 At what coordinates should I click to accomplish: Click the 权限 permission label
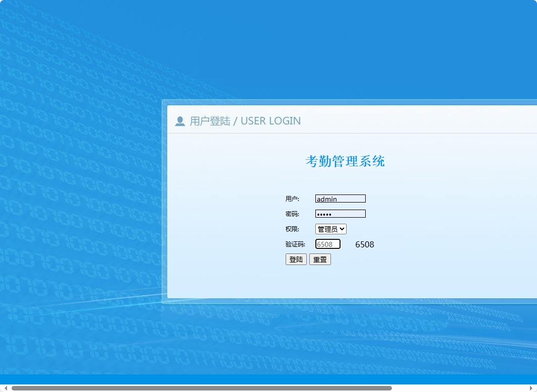pos(292,229)
